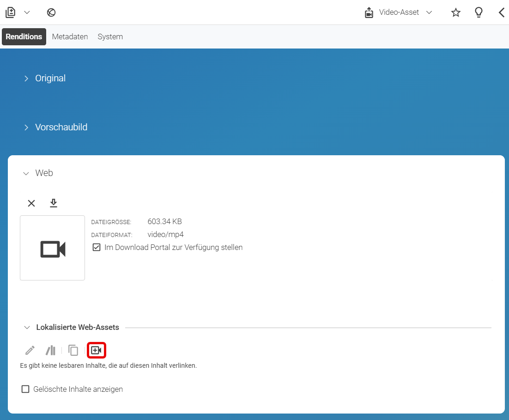Expand the Vorschaubild section chevron
Viewport: 509px width, 420px height.
tap(26, 128)
